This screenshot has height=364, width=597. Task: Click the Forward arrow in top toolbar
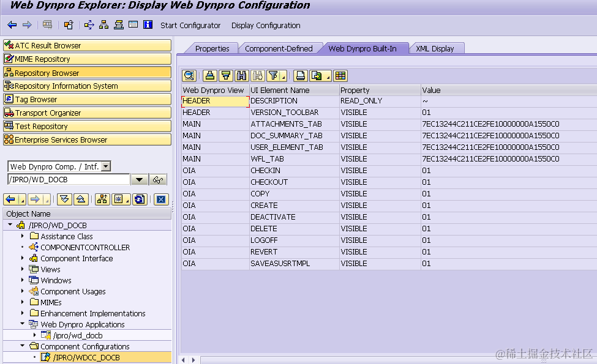[x=27, y=25]
